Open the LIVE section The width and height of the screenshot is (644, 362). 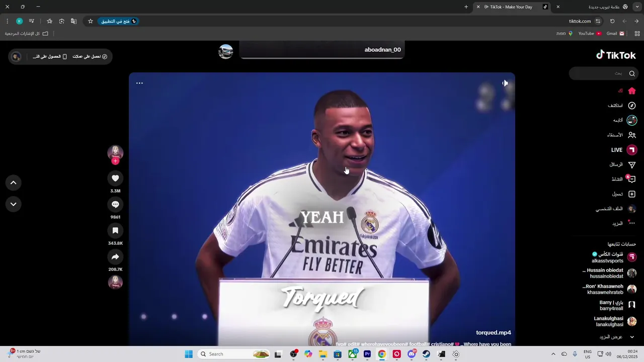click(624, 150)
